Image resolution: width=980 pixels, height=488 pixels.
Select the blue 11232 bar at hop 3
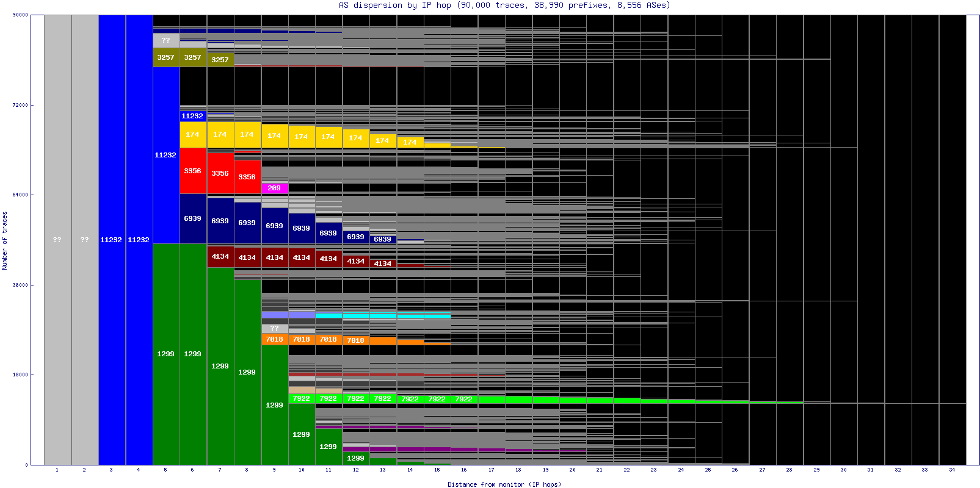point(112,240)
